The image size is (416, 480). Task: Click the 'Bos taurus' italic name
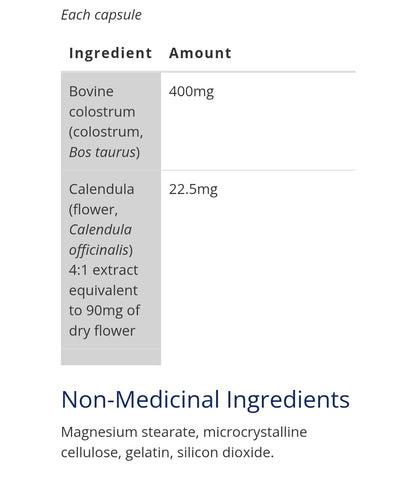102,152
